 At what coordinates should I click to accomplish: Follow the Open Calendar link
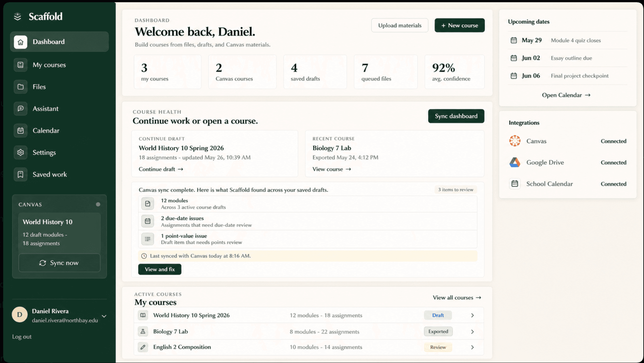(x=566, y=95)
